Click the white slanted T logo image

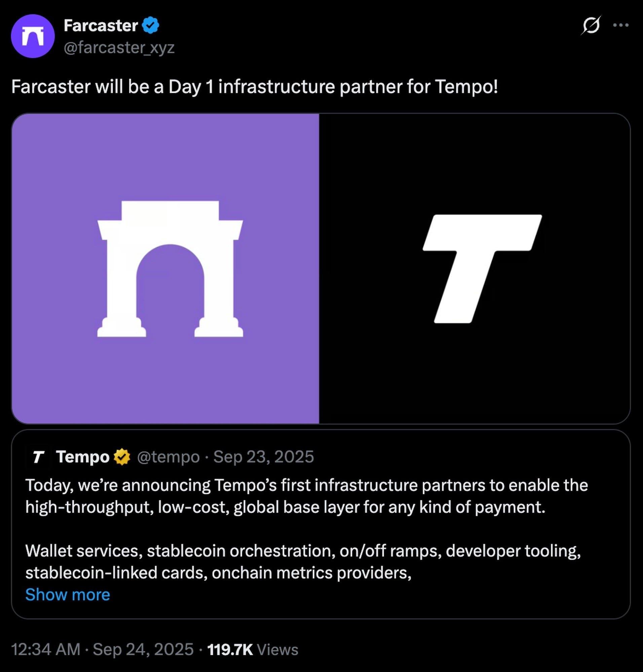pos(482,269)
